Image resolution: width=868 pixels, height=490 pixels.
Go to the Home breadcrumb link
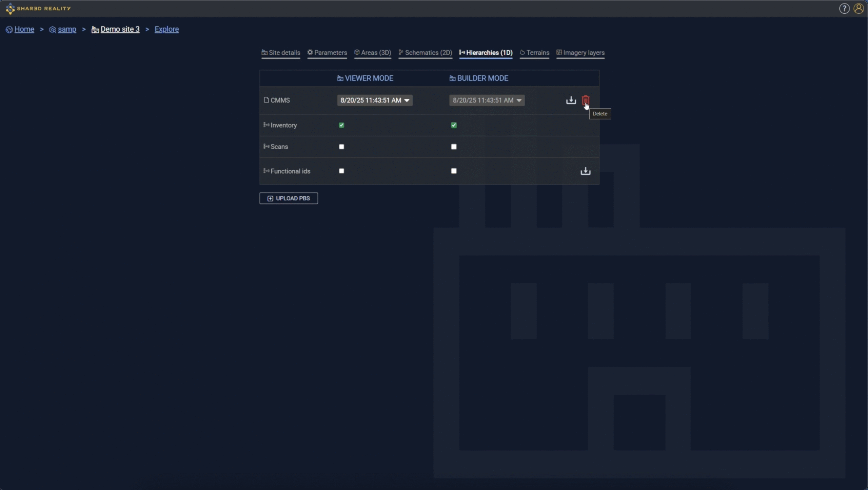[x=24, y=29]
